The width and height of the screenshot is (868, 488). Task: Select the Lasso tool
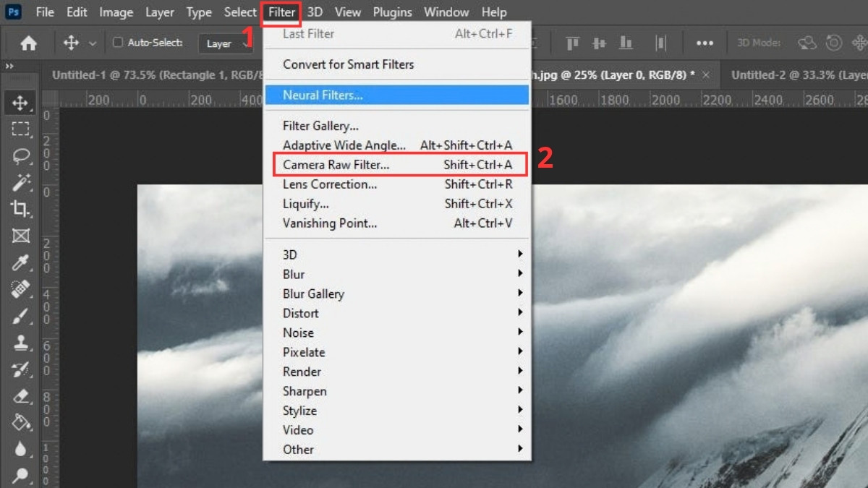tap(20, 156)
